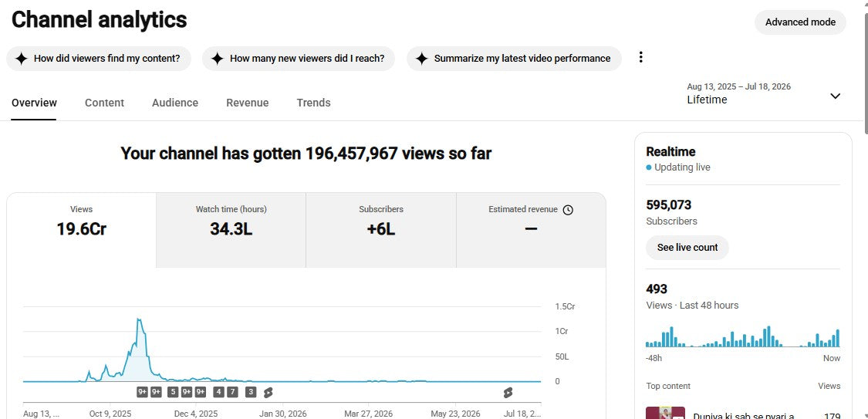This screenshot has width=868, height=419.
Task: Click the three-dot more options icon
Action: coord(640,57)
